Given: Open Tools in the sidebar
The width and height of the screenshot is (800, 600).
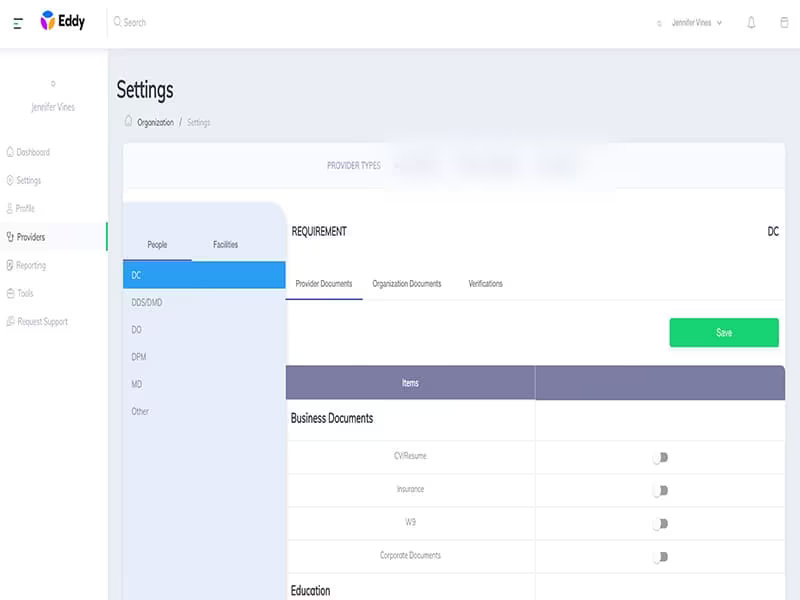Looking at the screenshot, I should 20,293.
